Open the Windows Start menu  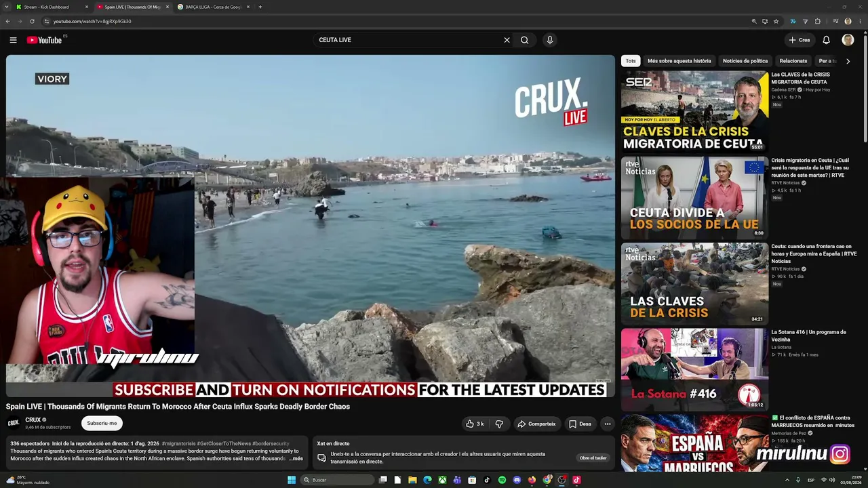pos(292,480)
